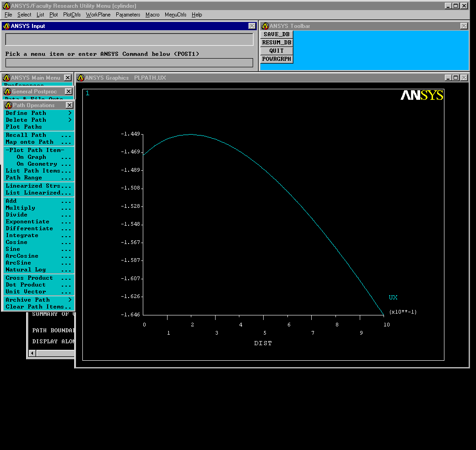Select the Add path operation

[38, 201]
